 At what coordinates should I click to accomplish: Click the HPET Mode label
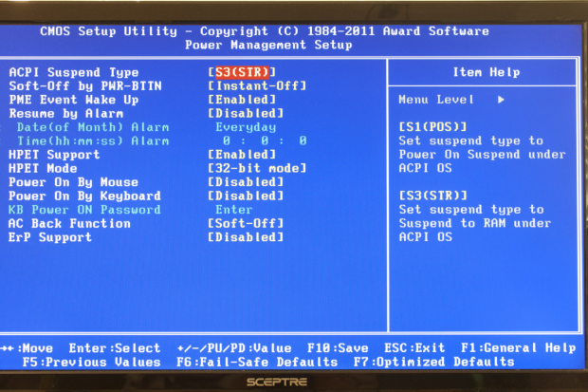click(x=43, y=168)
